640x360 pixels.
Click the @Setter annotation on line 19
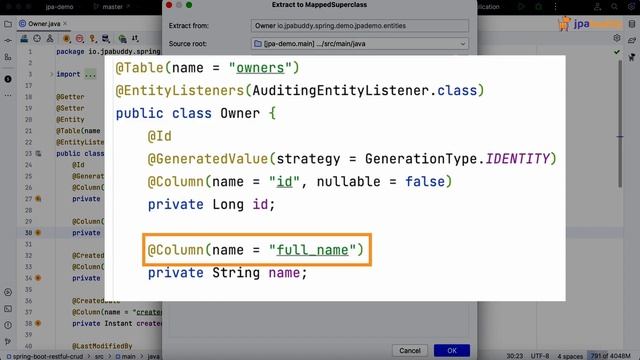pyautogui.click(x=70, y=108)
